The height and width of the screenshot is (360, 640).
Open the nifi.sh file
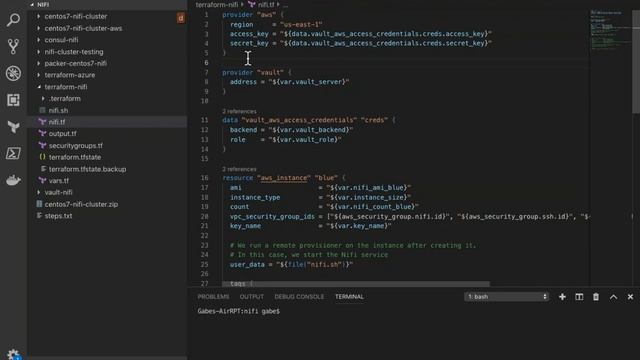(58, 110)
